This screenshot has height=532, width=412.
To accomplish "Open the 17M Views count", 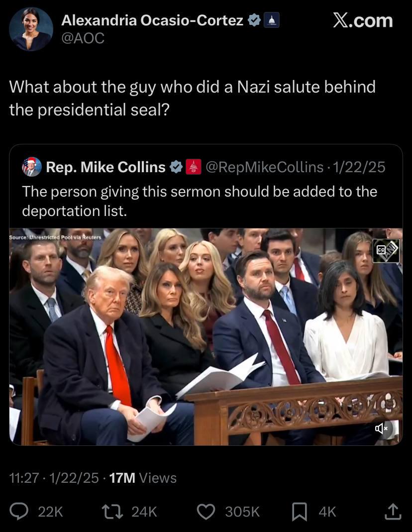I will (x=143, y=478).
